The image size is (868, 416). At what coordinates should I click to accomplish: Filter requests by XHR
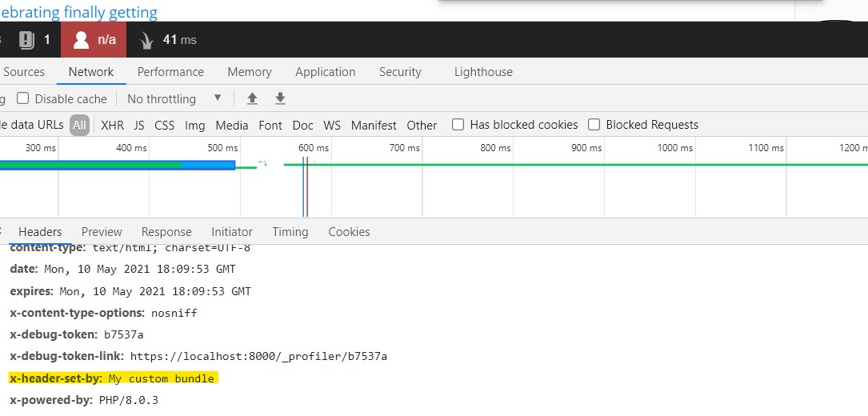(112, 125)
